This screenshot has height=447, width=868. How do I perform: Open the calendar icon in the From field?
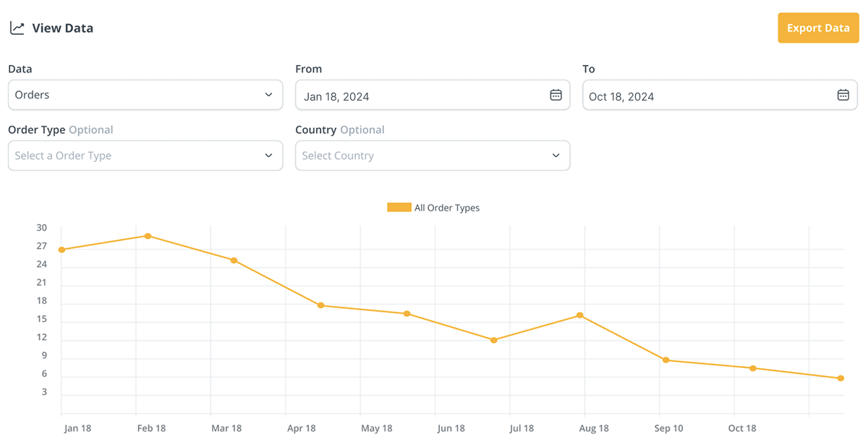pyautogui.click(x=556, y=95)
